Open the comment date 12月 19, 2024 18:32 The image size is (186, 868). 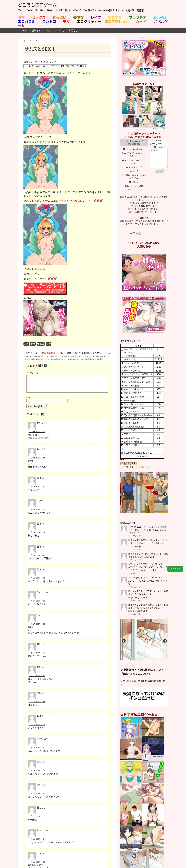37,487
